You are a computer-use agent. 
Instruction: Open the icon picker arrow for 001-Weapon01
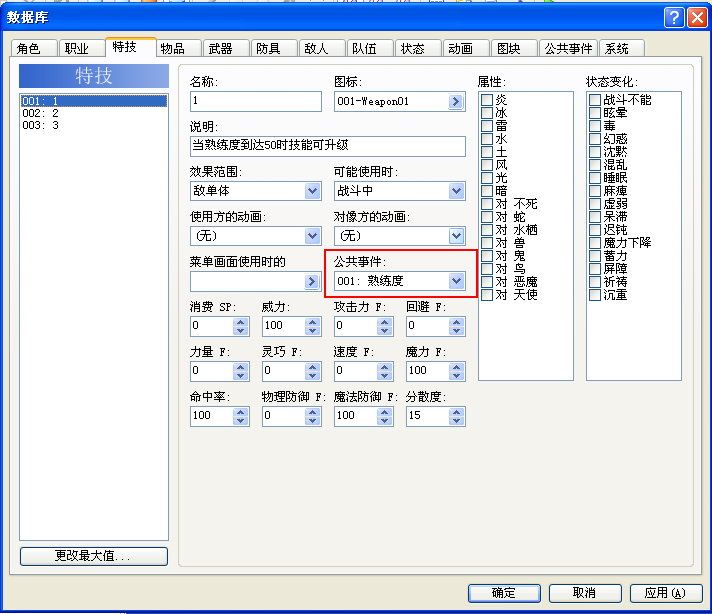[455, 101]
